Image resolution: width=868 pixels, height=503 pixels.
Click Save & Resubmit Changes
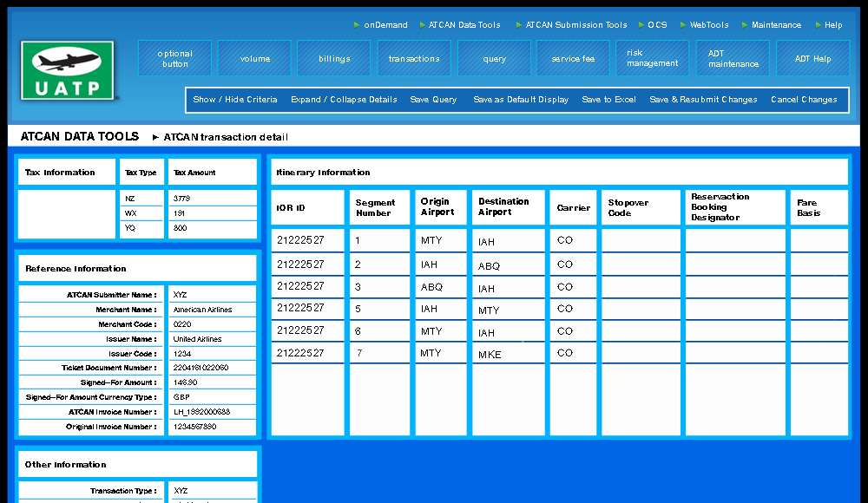tap(703, 100)
